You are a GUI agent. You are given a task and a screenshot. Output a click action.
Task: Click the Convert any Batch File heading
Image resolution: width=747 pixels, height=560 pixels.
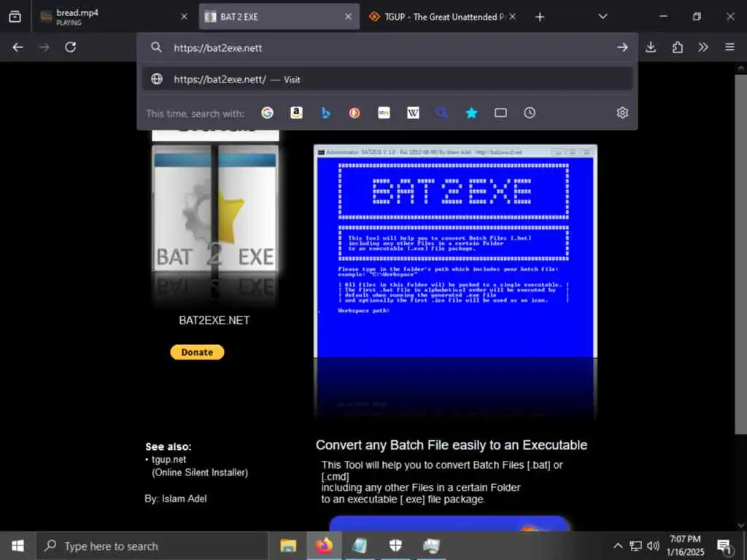pos(451,445)
